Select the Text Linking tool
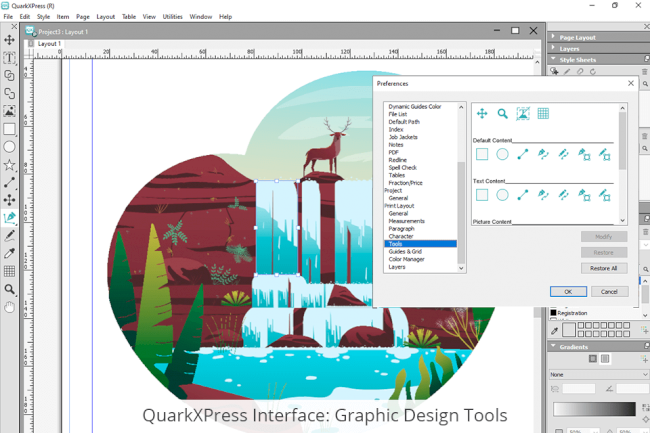The height and width of the screenshot is (433, 650). point(9,75)
